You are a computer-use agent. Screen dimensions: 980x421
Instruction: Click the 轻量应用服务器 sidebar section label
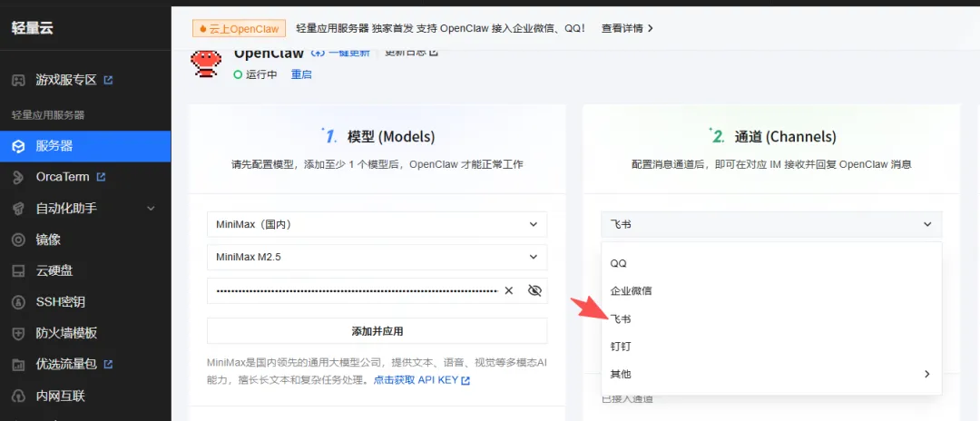pos(48,115)
